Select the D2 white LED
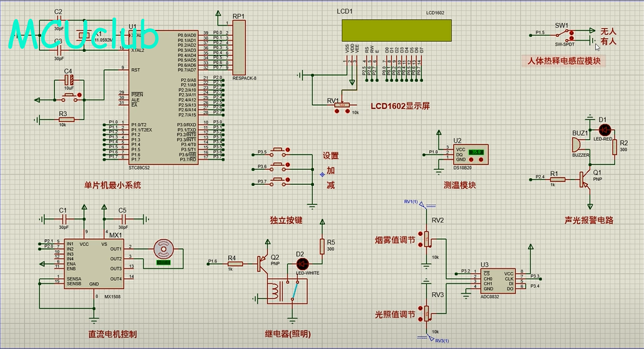 (300, 264)
